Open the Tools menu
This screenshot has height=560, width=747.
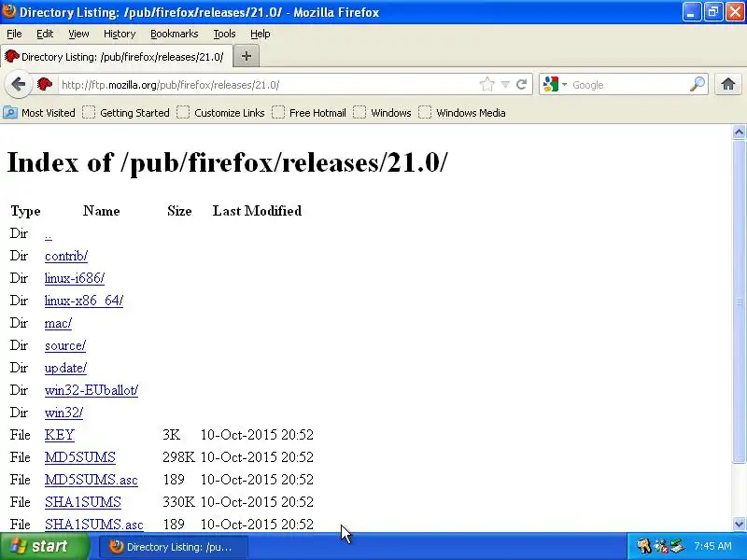(x=224, y=34)
